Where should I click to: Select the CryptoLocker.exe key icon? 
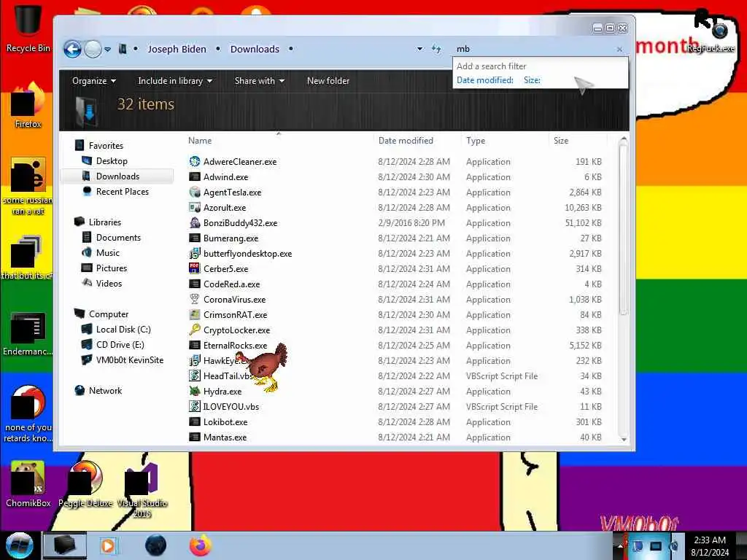click(194, 330)
